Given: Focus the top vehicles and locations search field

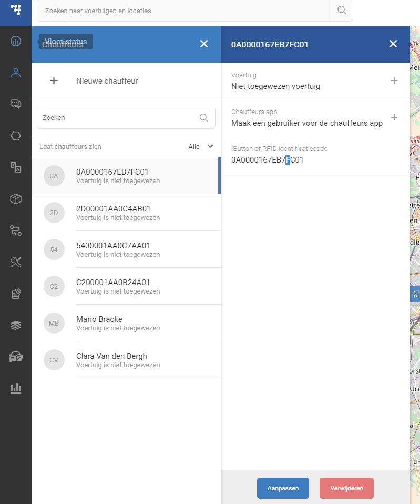Looking at the screenshot, I should pyautogui.click(x=185, y=11).
